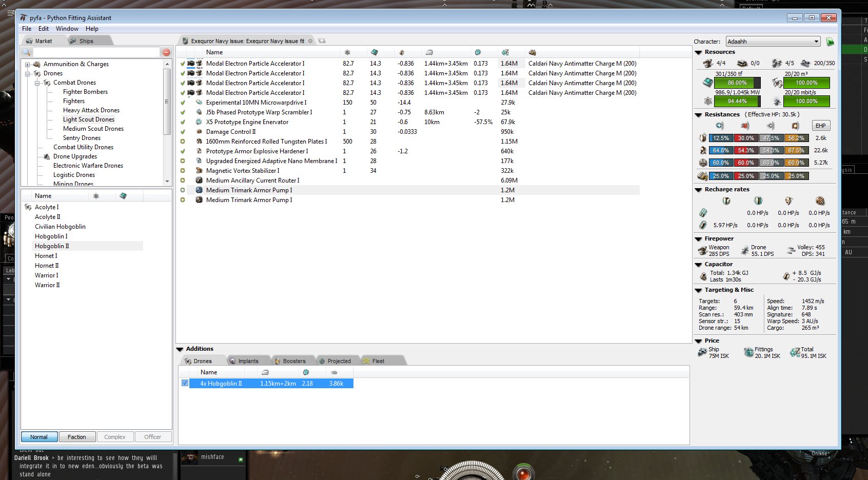This screenshot has height=480, width=868.
Task: Click the calibration icon beside 200/350
Action: tap(805, 63)
